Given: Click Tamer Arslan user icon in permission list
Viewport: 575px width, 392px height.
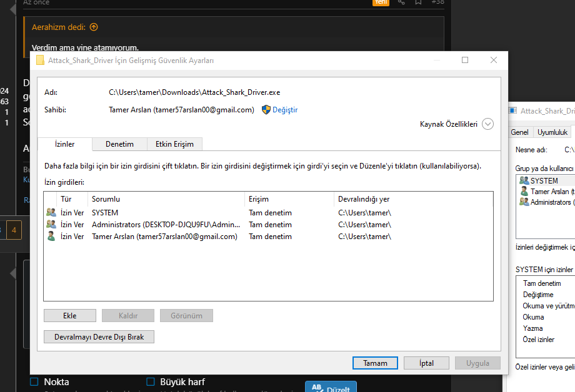Looking at the screenshot, I should click(x=51, y=237).
